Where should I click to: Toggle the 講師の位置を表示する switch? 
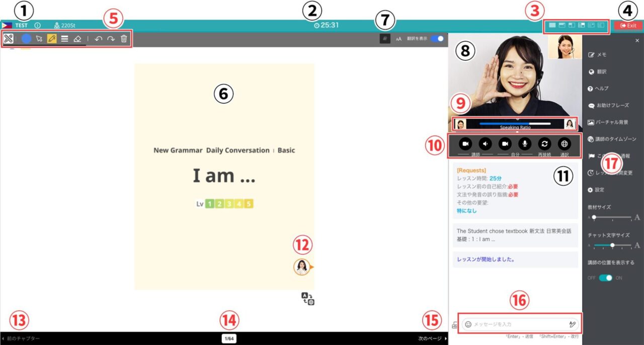605,278
